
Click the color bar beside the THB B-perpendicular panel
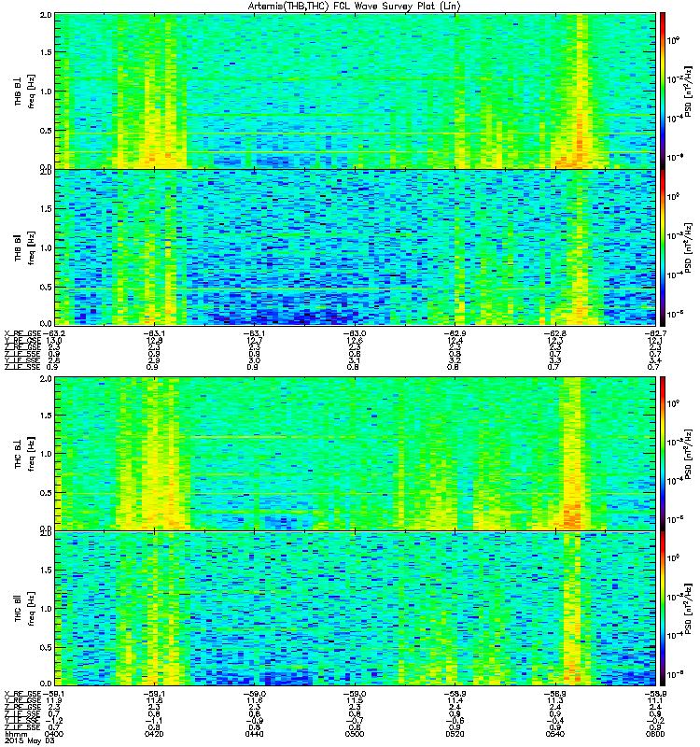[x=663, y=91]
